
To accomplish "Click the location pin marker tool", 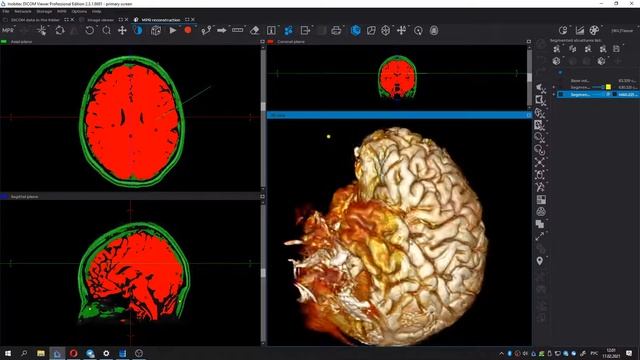I will click(540, 261).
